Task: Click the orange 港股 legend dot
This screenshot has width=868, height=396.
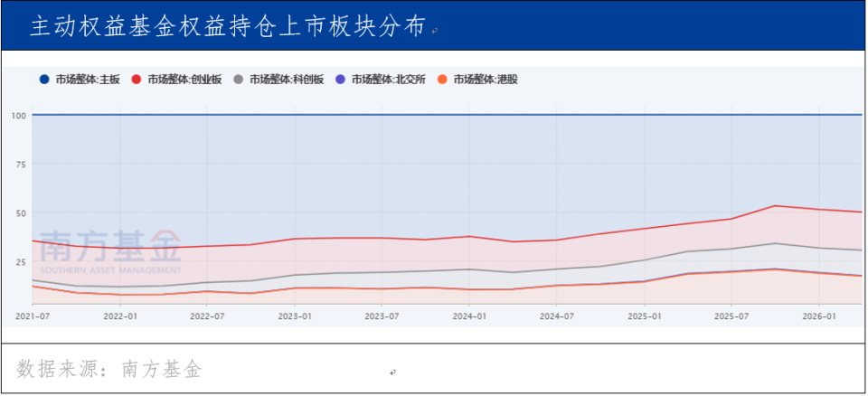Action: pos(442,80)
